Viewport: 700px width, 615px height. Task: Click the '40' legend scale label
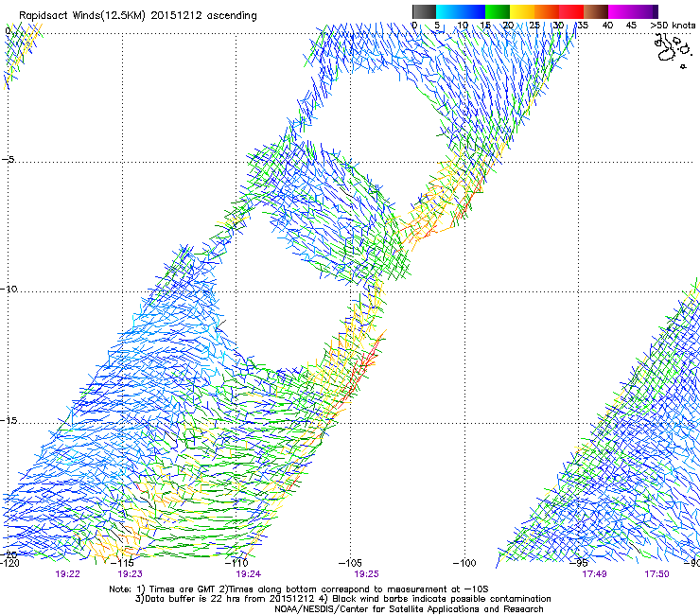607,26
